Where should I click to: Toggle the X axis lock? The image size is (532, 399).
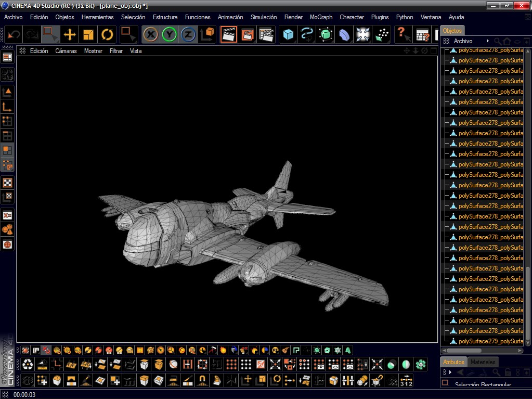[x=151, y=35]
